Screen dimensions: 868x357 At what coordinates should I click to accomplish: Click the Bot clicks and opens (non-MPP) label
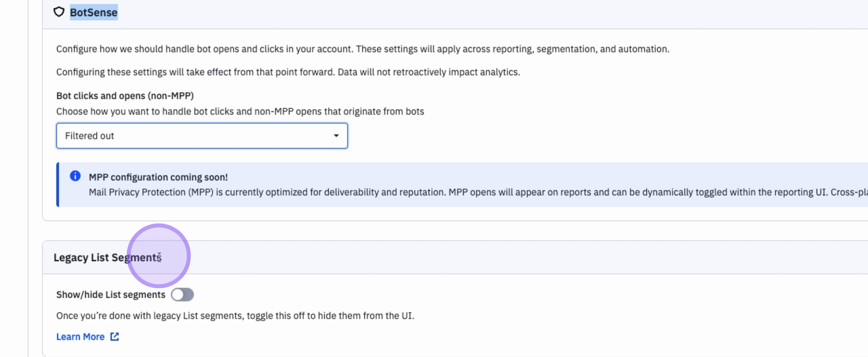[x=125, y=96]
